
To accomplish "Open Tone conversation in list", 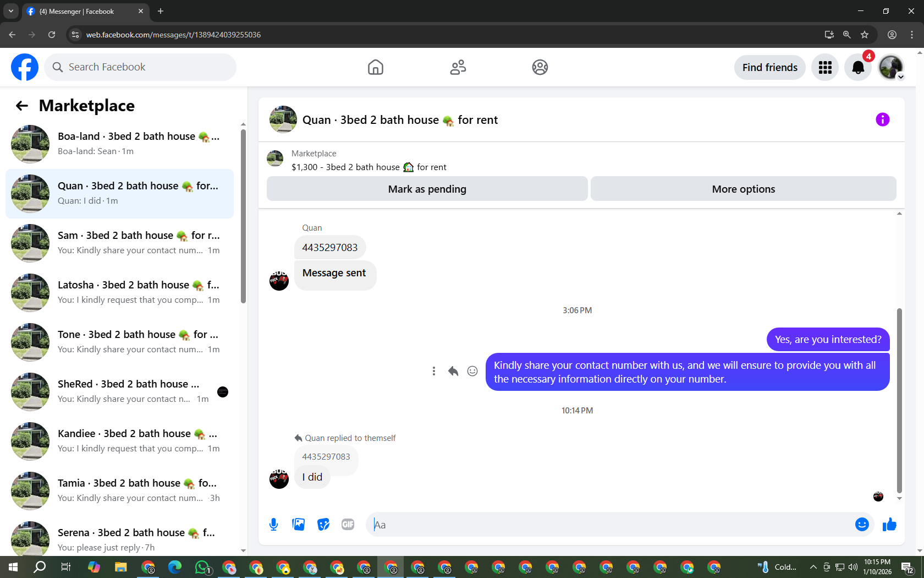I will coord(119,342).
